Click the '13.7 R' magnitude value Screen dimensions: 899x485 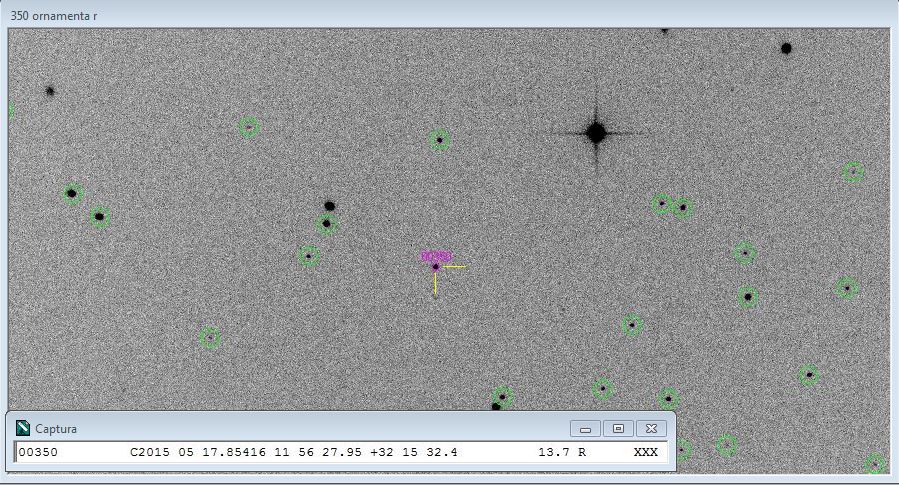[562, 452]
